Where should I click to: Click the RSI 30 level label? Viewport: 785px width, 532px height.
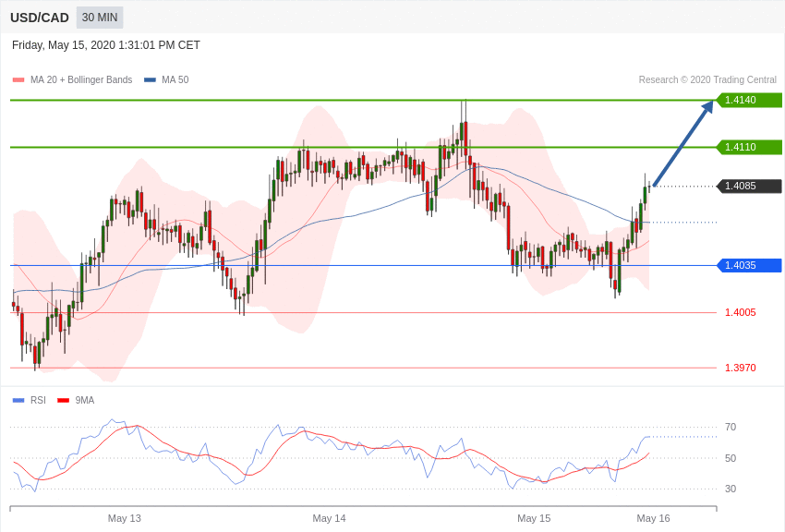click(x=731, y=489)
